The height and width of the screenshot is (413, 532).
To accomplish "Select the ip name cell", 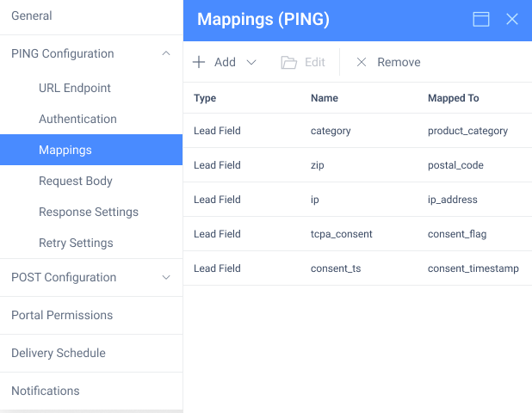I will (314, 200).
